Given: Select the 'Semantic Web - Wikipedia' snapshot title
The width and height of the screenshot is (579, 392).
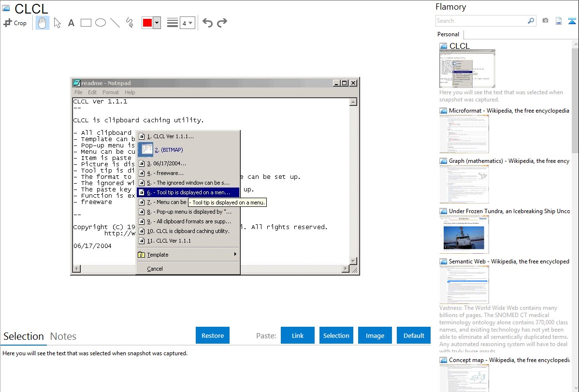Looking at the screenshot, I should coord(509,261).
